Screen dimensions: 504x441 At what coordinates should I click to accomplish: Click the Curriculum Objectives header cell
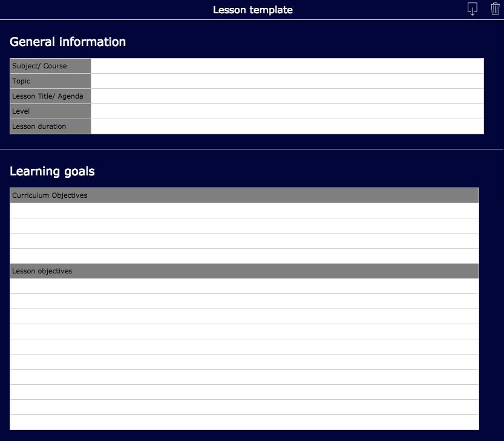coord(244,195)
